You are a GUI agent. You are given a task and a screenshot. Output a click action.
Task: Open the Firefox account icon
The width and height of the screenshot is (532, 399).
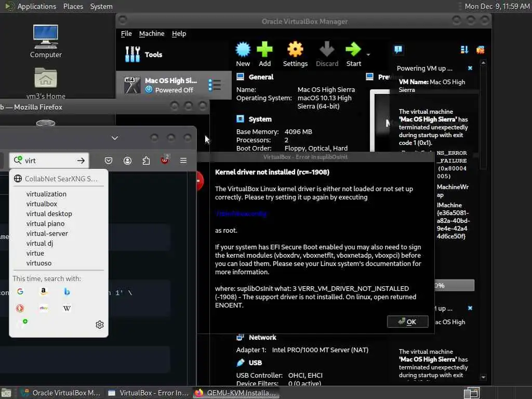point(128,161)
